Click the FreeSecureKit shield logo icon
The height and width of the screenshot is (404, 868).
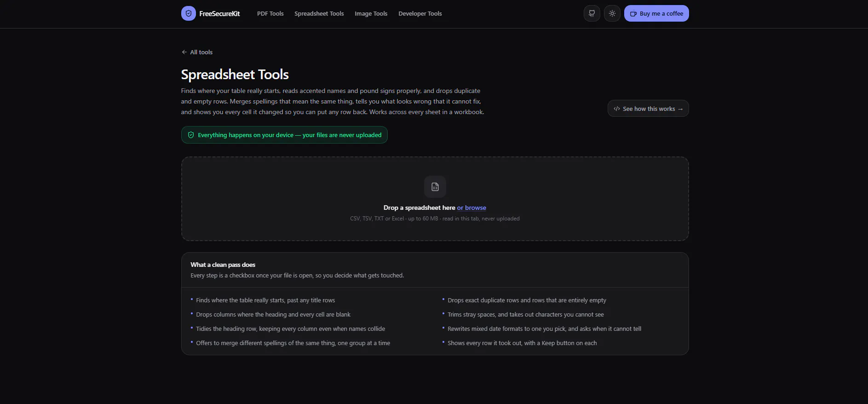pyautogui.click(x=189, y=13)
